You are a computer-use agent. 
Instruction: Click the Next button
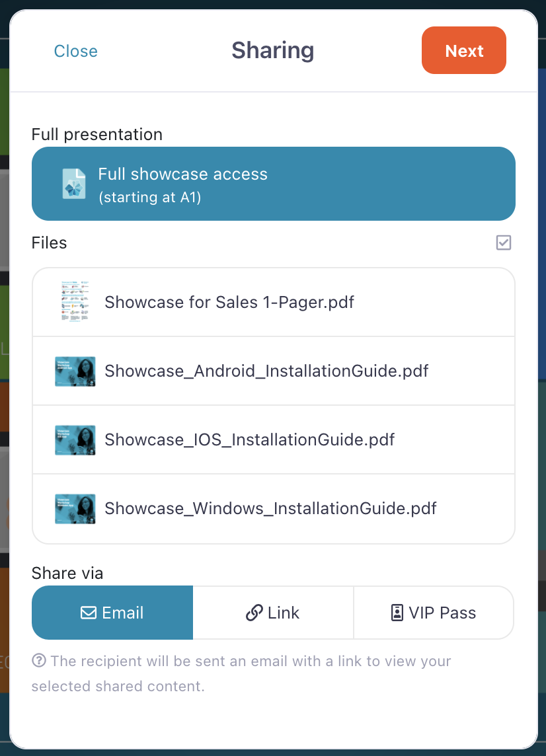[x=463, y=51]
